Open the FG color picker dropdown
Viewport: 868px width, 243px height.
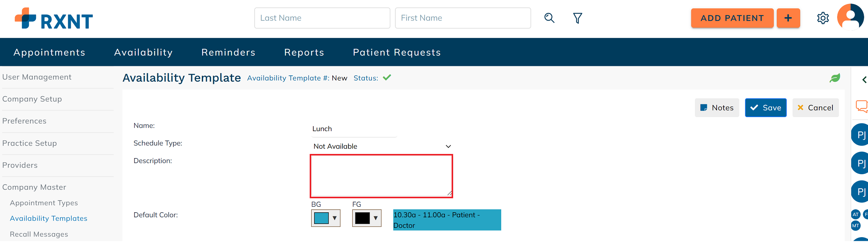(x=367, y=218)
